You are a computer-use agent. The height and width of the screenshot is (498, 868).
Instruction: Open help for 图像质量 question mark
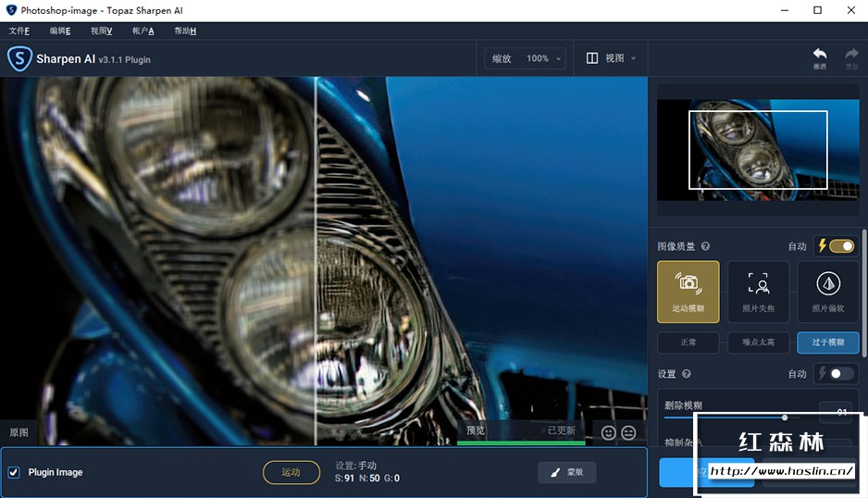[x=705, y=246]
